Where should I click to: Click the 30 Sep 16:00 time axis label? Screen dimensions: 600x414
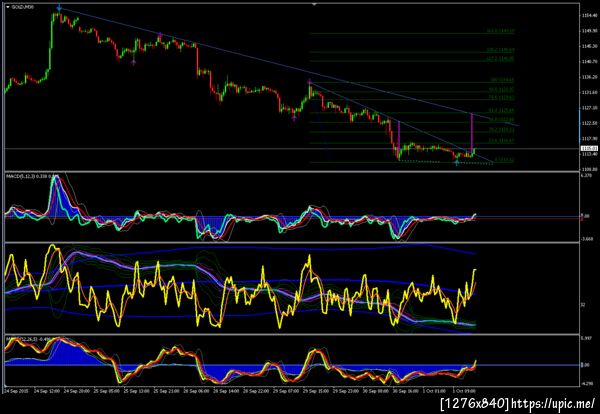click(406, 391)
